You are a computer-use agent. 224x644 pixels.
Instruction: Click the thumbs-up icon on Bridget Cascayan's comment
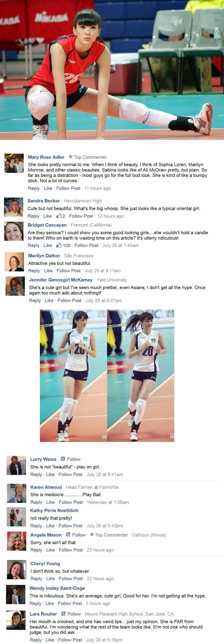pos(59,245)
